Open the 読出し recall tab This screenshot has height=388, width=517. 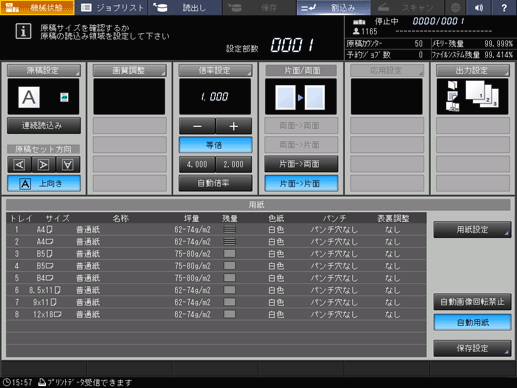pyautogui.click(x=185, y=7)
